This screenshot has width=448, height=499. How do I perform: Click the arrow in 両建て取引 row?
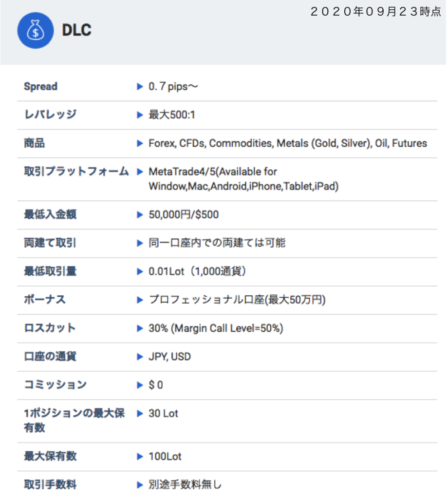(x=140, y=243)
